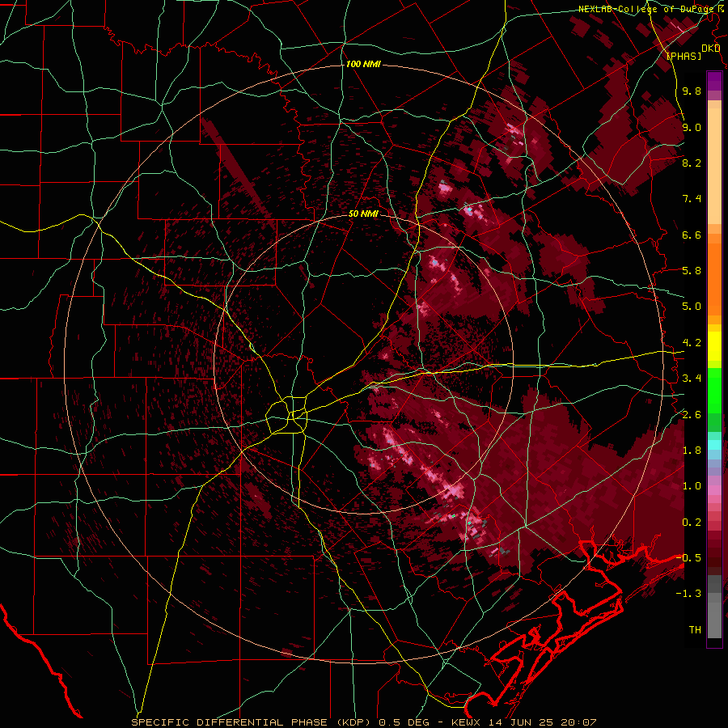This screenshot has height=728, width=728.
Task: Select the -0.5 value on the color scale
Action: pos(688,558)
